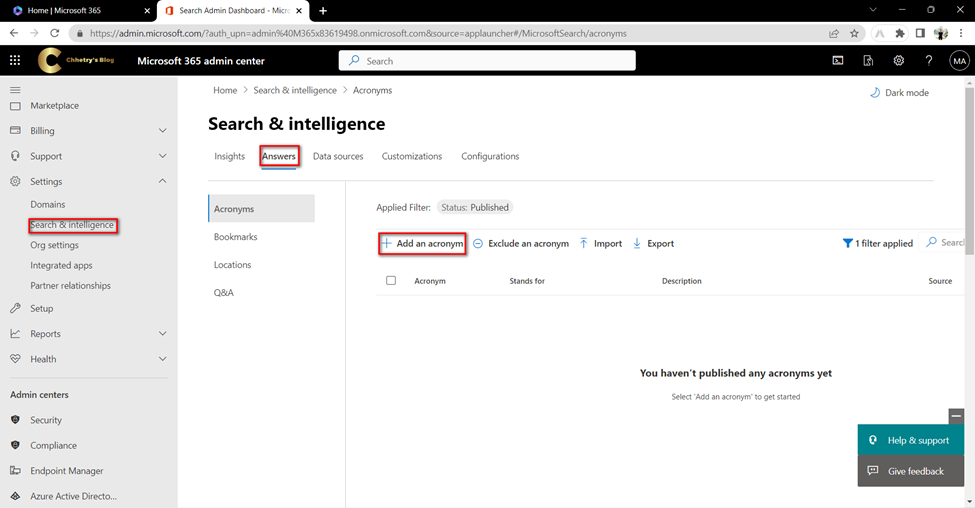This screenshot has width=975, height=508.
Task: Open Azure Active Directory admin center
Action: click(x=73, y=496)
